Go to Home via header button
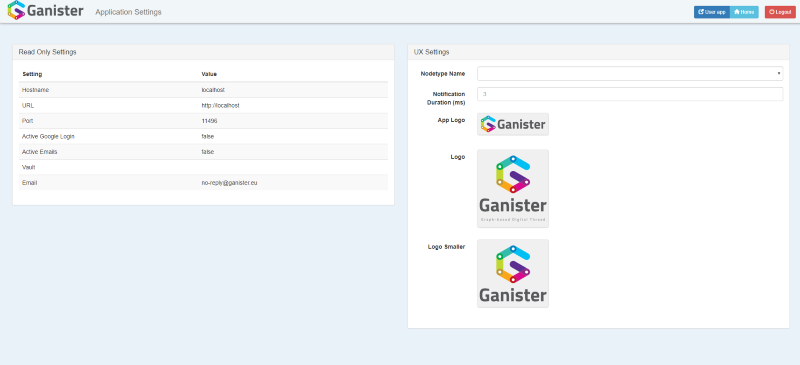The width and height of the screenshot is (800, 365). [x=744, y=12]
